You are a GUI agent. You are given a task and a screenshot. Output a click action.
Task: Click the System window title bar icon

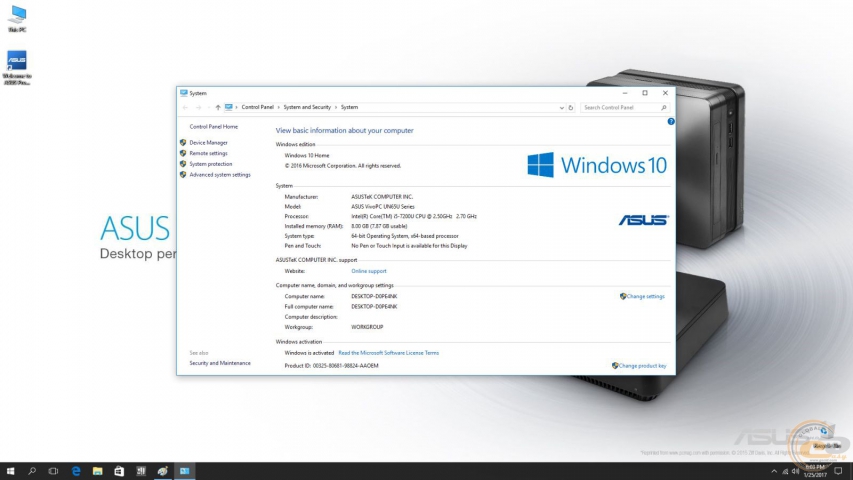pos(184,93)
